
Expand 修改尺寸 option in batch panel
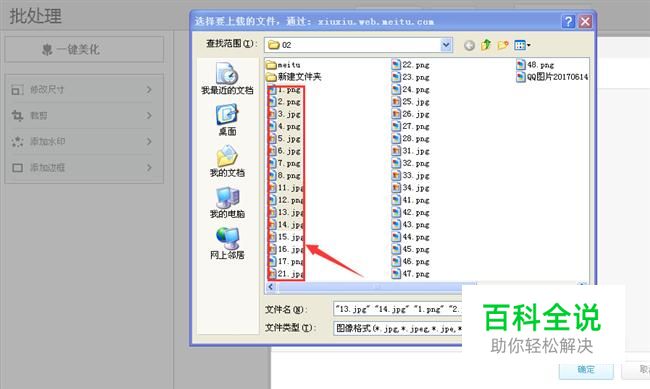(x=84, y=90)
